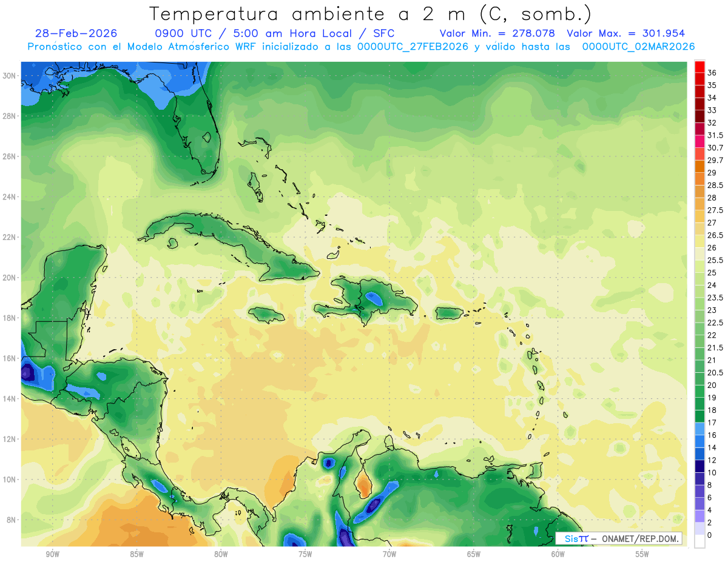
Task: Click the 22N latitude label
Action: [9, 237]
